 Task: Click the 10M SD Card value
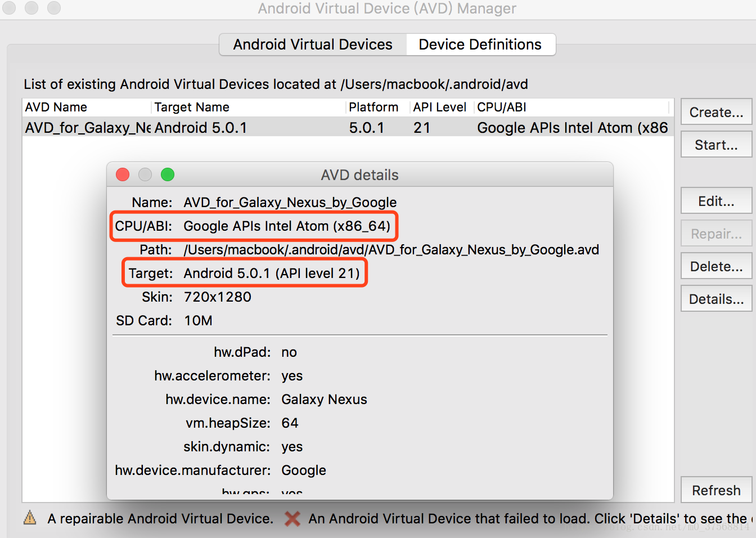coord(199,321)
